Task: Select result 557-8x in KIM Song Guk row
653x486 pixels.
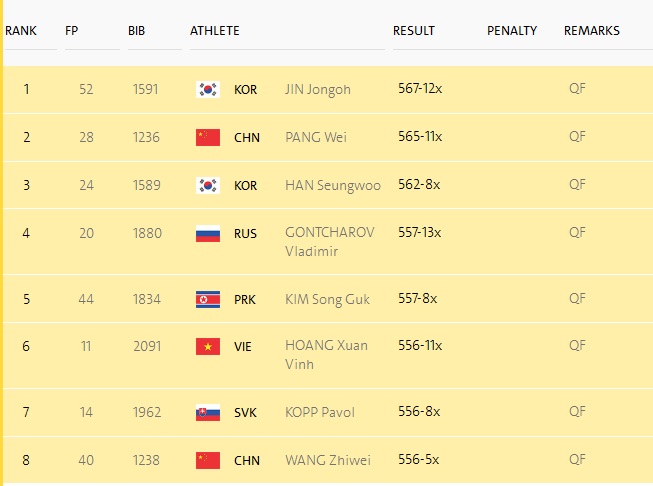Action: [417, 298]
